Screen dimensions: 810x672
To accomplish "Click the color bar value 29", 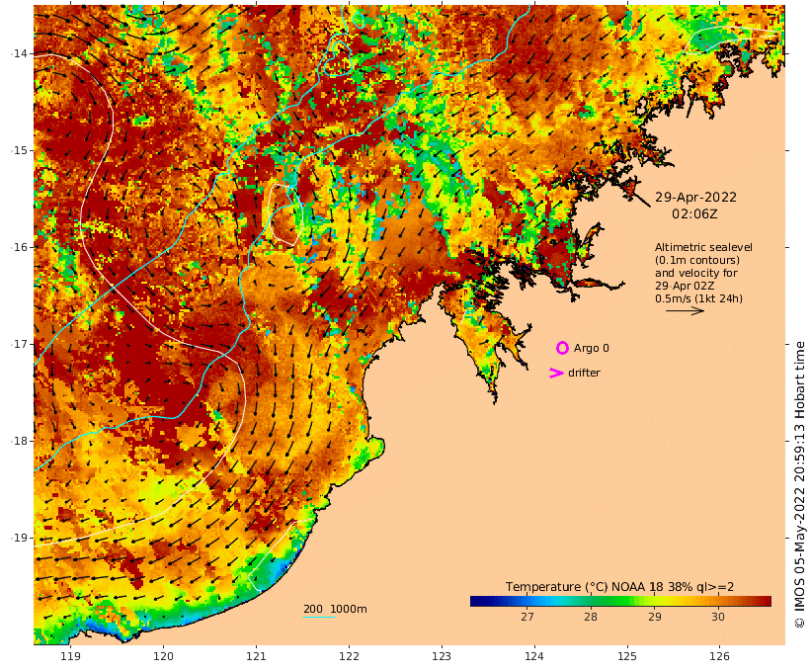I will point(655,617).
